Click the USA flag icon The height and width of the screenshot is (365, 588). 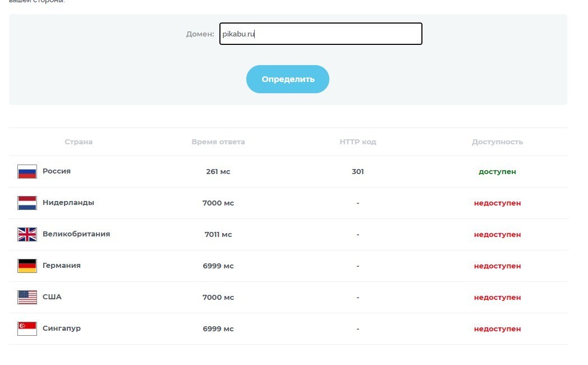tap(27, 298)
